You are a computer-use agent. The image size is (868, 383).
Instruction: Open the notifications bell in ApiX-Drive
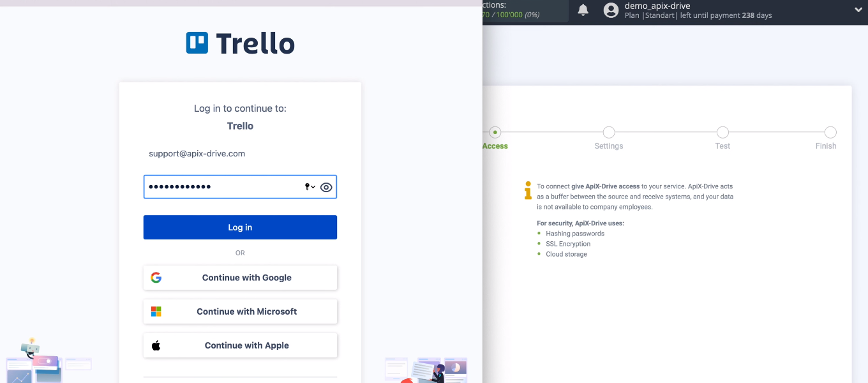(583, 10)
